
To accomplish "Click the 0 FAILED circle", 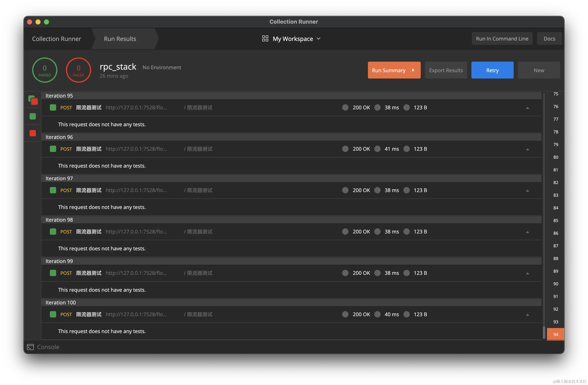I will point(79,70).
